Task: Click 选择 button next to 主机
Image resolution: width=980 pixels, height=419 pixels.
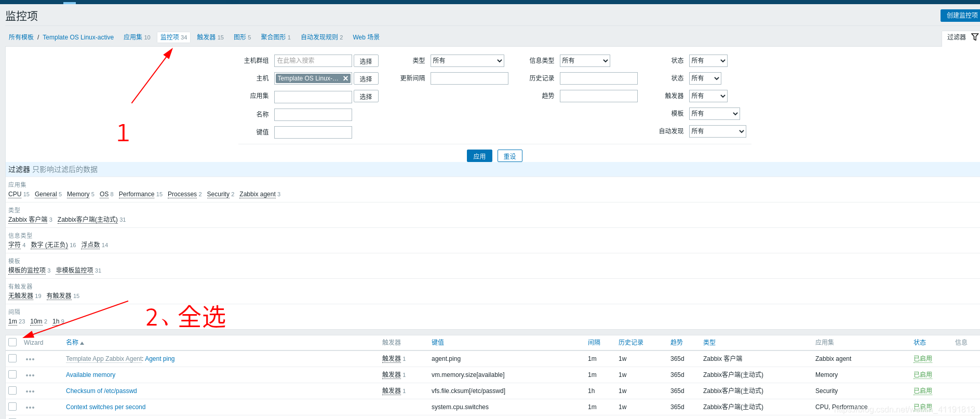Action: coord(366,78)
